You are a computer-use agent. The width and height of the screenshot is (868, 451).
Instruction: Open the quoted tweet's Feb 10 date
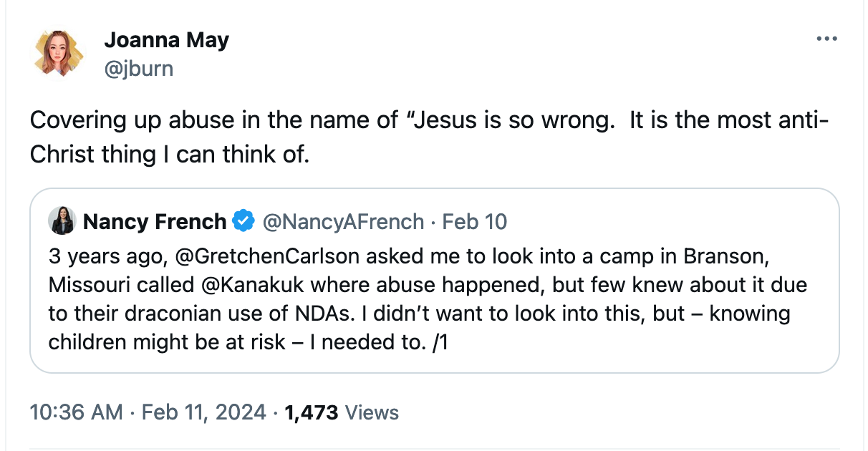click(x=474, y=222)
